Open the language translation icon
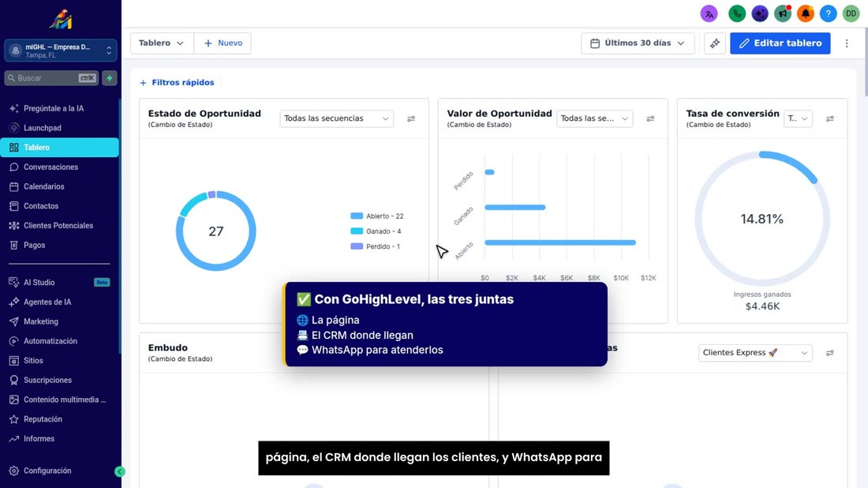This screenshot has width=868, height=488. [709, 14]
